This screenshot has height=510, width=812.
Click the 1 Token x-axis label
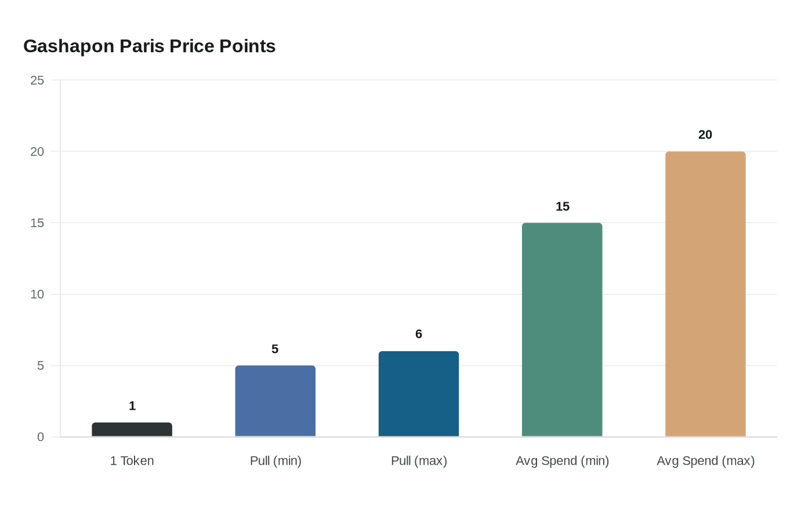click(x=132, y=461)
